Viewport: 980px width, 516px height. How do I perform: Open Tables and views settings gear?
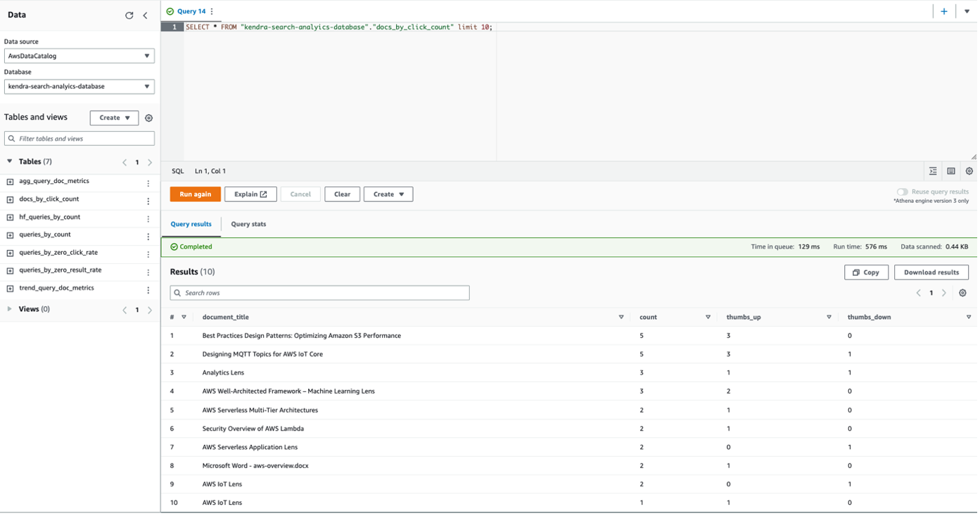point(148,118)
